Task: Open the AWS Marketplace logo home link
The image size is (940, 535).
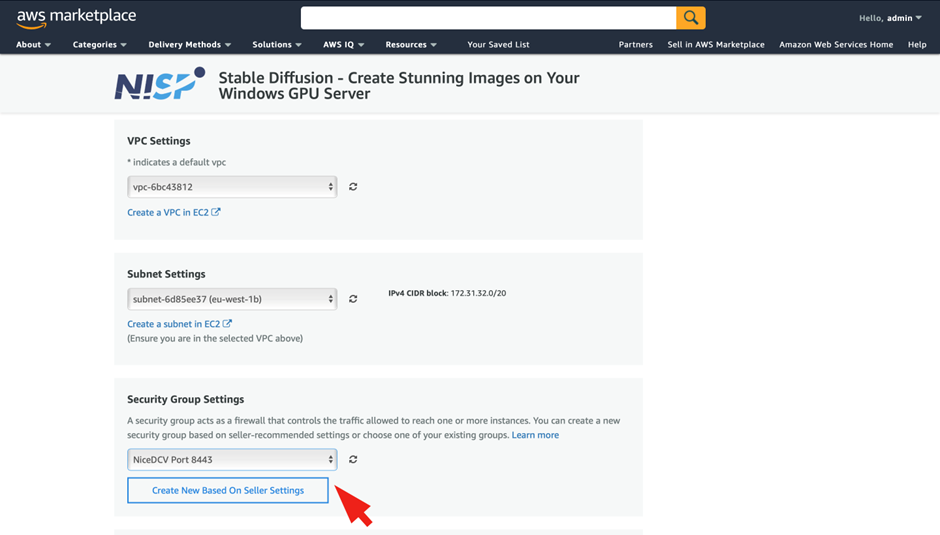Action: click(76, 18)
